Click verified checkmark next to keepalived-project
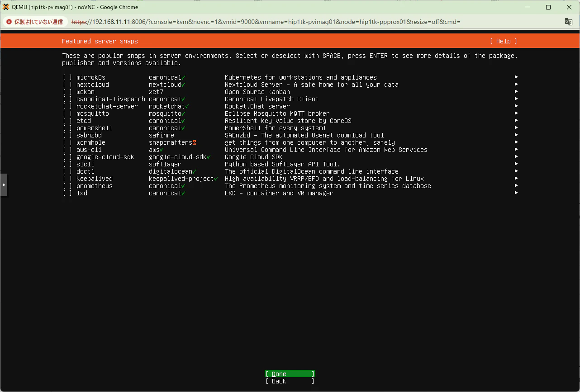This screenshot has width=580, height=392. 216,179
